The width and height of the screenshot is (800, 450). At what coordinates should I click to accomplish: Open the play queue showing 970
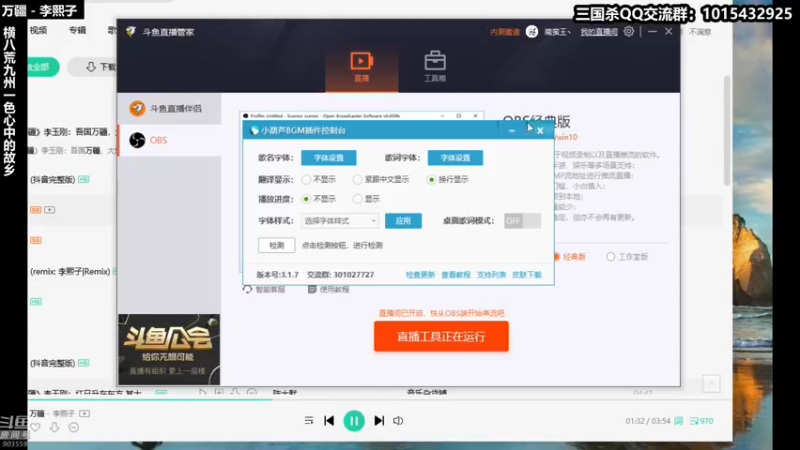point(702,421)
